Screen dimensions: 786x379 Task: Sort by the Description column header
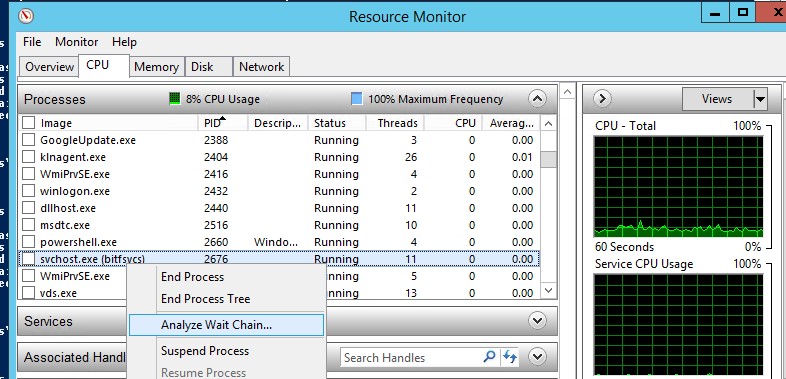(278, 123)
